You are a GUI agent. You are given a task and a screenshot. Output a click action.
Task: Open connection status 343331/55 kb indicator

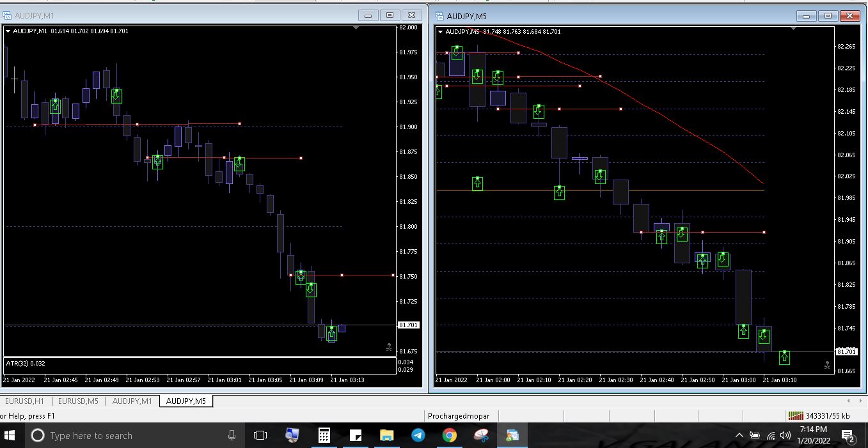pyautogui.click(x=819, y=416)
